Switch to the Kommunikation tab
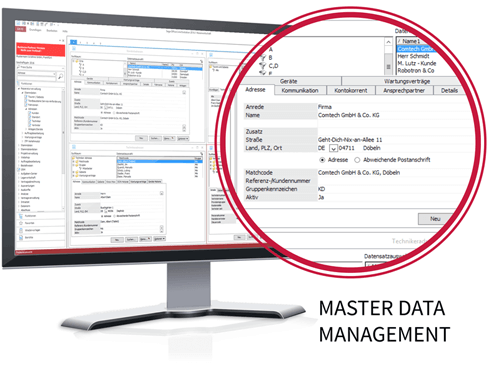 tap(300, 90)
